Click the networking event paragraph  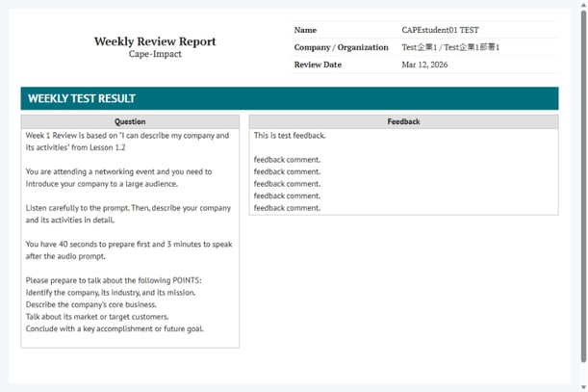pyautogui.click(x=118, y=178)
